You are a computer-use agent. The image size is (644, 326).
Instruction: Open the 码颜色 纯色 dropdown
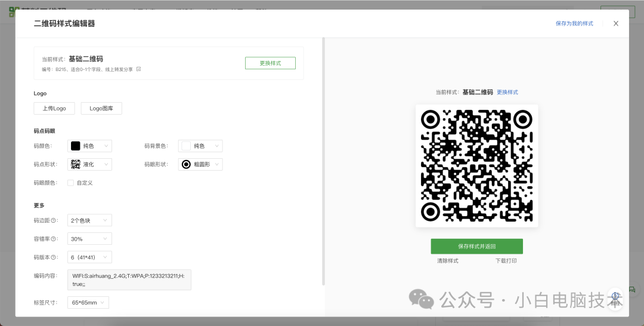89,146
